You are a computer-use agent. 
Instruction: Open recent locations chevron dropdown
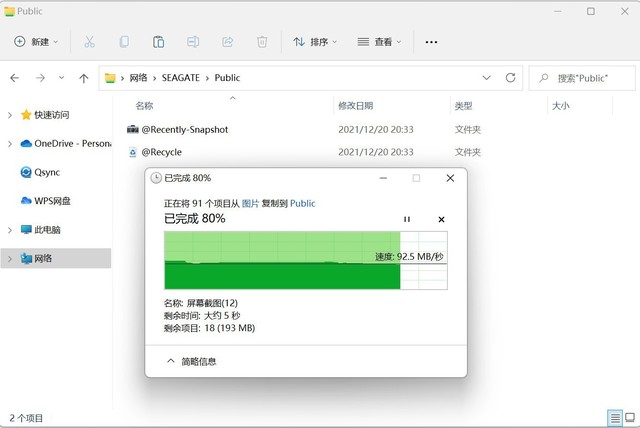[61, 77]
